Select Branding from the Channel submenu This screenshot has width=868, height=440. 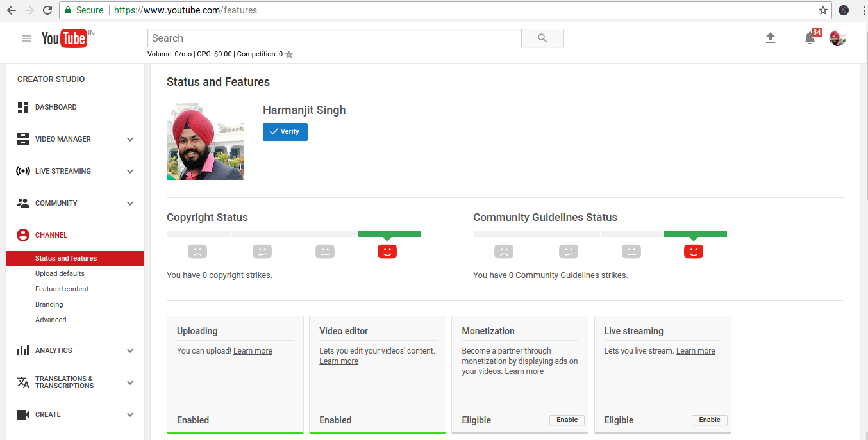pos(49,304)
